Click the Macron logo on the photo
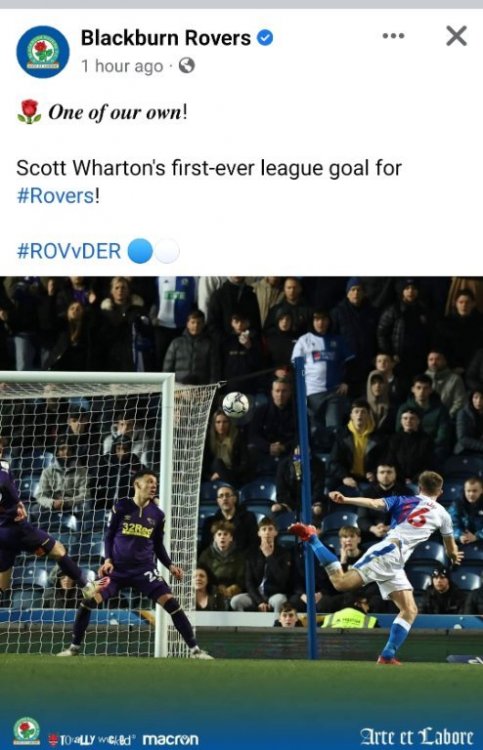This screenshot has height=750, width=483. pos(171,739)
